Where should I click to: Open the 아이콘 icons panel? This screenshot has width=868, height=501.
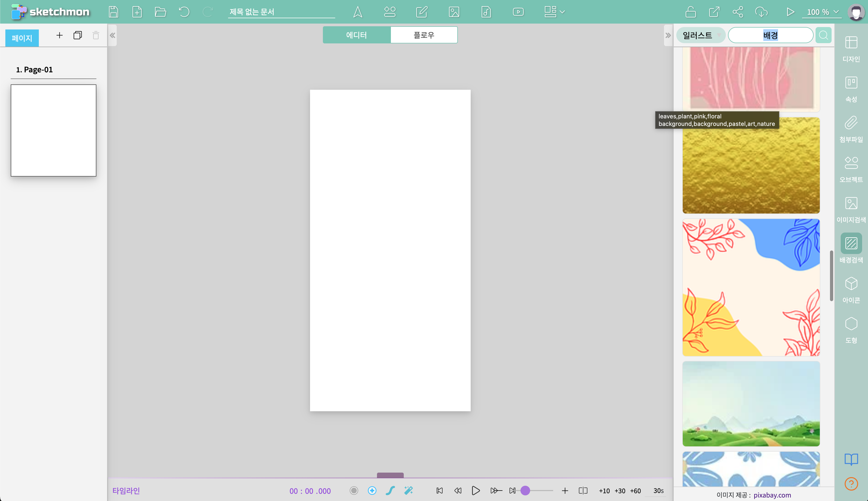coord(851,290)
